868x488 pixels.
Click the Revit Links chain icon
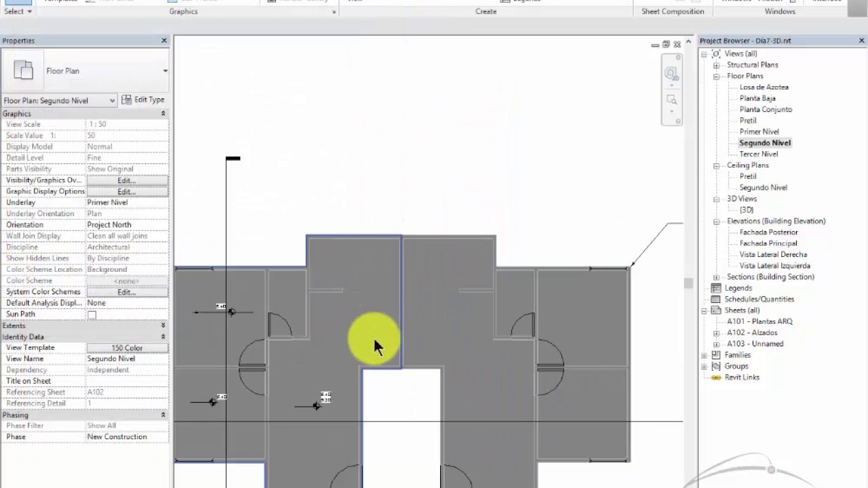pyautogui.click(x=715, y=378)
